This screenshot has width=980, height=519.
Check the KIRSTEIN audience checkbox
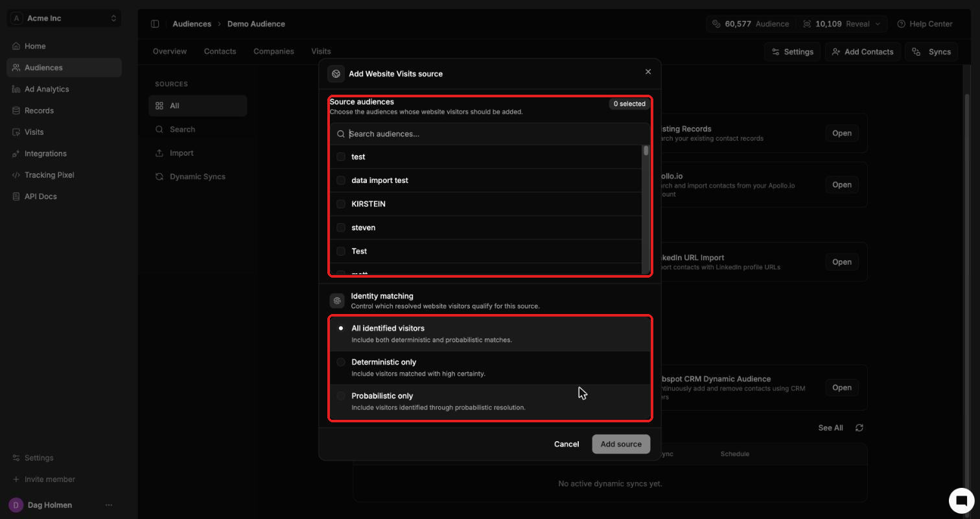point(341,204)
